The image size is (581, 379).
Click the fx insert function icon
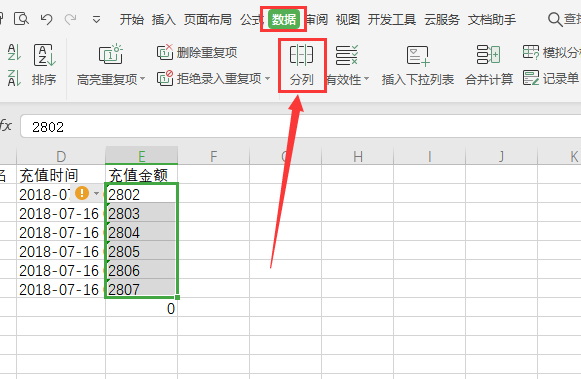pyautogui.click(x=6, y=126)
